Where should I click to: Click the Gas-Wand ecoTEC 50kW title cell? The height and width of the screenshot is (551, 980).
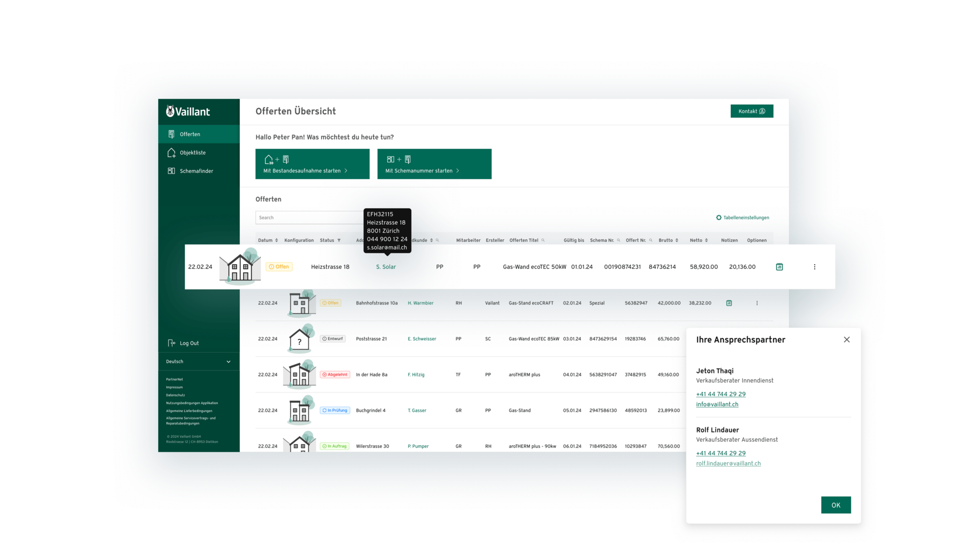pos(534,267)
